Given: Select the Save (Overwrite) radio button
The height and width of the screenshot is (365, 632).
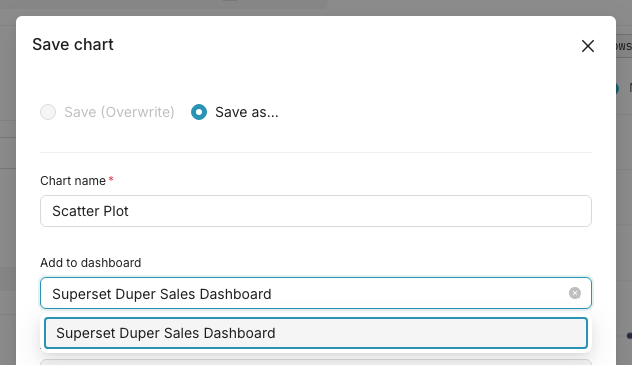Looking at the screenshot, I should click(48, 112).
